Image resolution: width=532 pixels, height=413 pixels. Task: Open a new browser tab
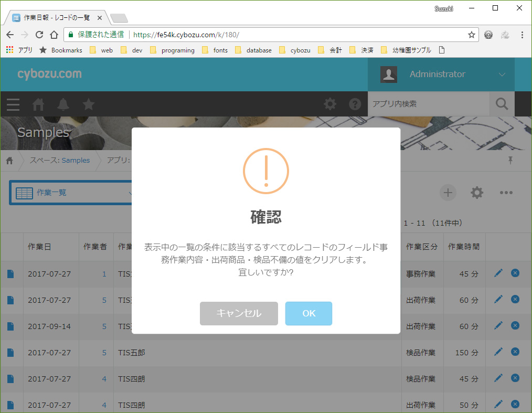[119, 18]
